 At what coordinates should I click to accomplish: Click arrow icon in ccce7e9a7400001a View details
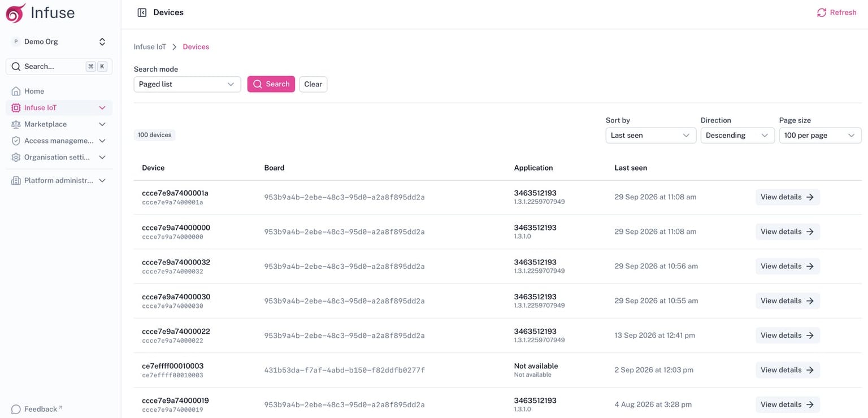coord(810,197)
